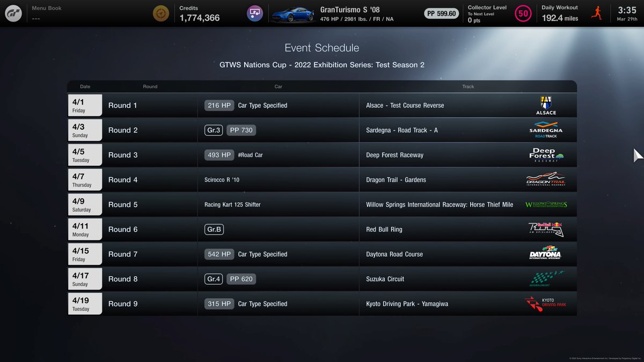Viewport: 644px width, 362px height.
Task: Click the Willow Springs track logo
Action: coord(546,204)
